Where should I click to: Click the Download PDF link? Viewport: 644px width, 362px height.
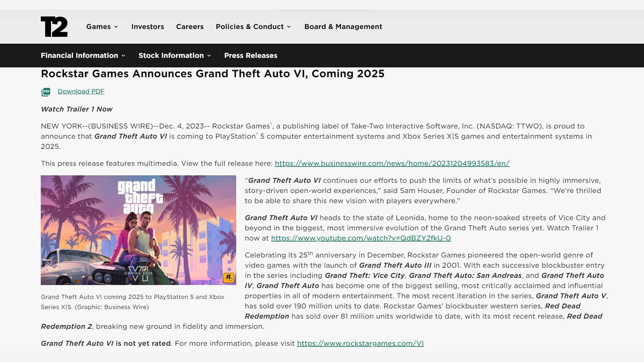81,91
